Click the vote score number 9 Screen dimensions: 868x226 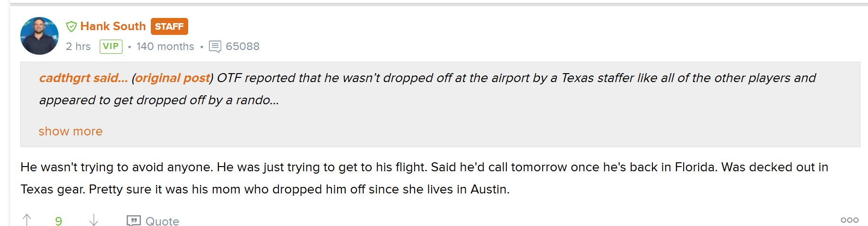click(x=59, y=221)
